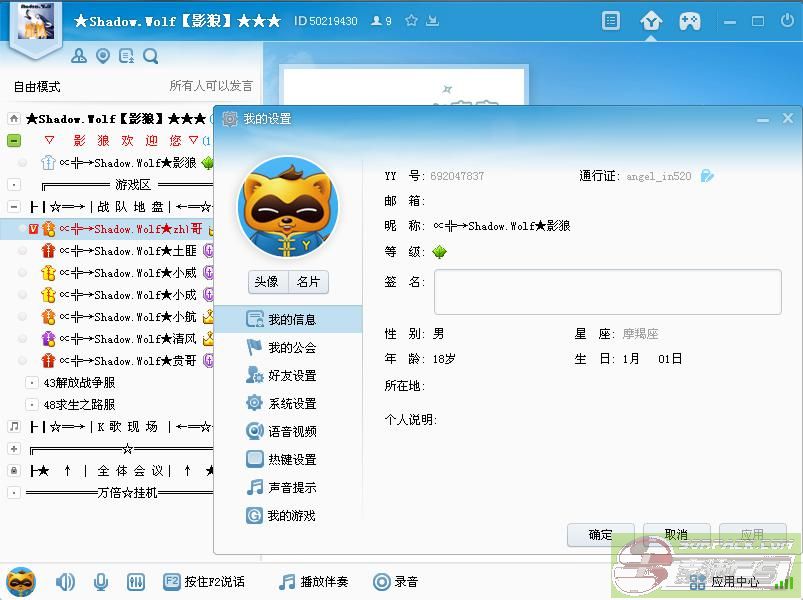Image resolution: width=803 pixels, height=600 pixels.
Task: Click the gender value 男
Action: pos(438,334)
